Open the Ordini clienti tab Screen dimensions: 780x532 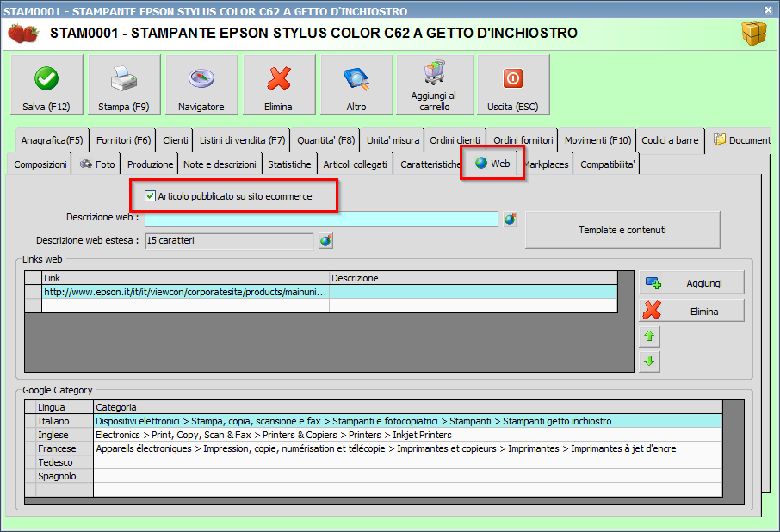(x=455, y=140)
